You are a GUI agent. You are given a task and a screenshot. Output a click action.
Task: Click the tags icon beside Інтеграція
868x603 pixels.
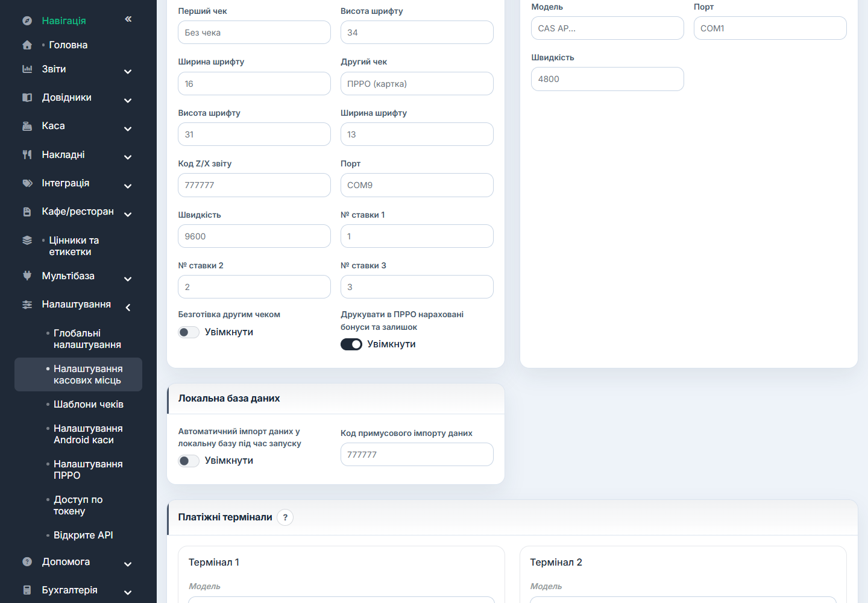click(27, 183)
